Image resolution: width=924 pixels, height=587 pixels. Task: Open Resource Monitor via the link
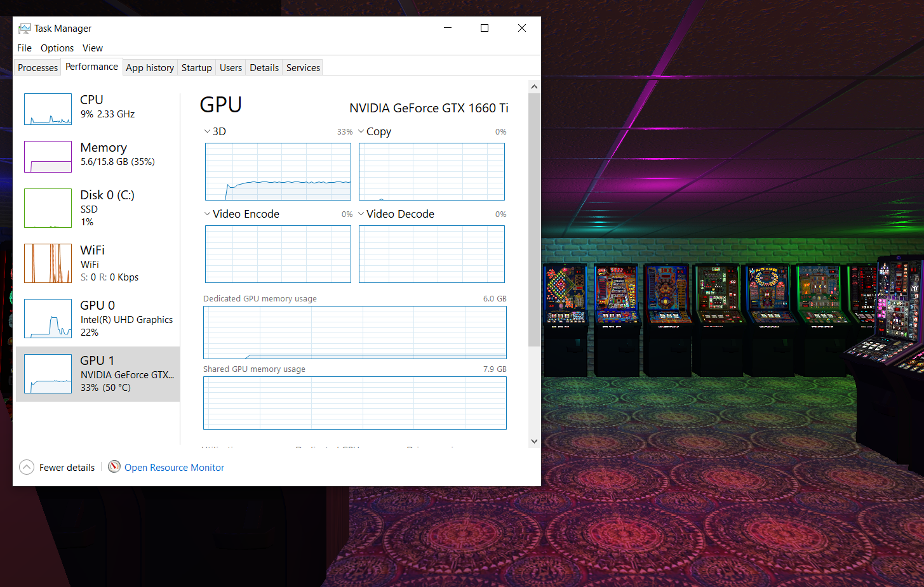(x=174, y=467)
